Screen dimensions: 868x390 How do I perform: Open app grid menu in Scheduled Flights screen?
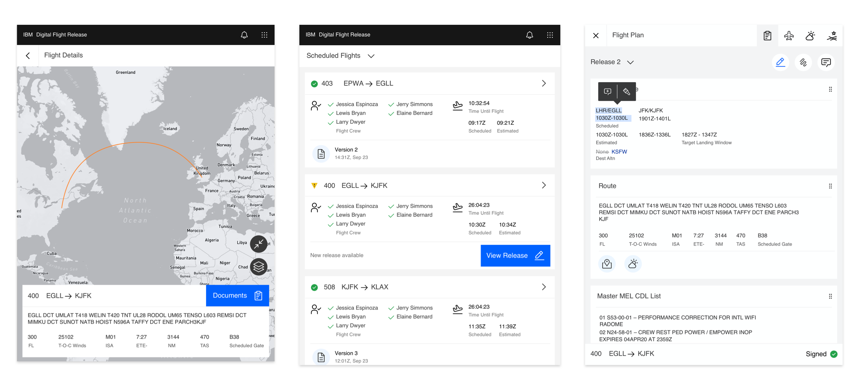pos(550,35)
